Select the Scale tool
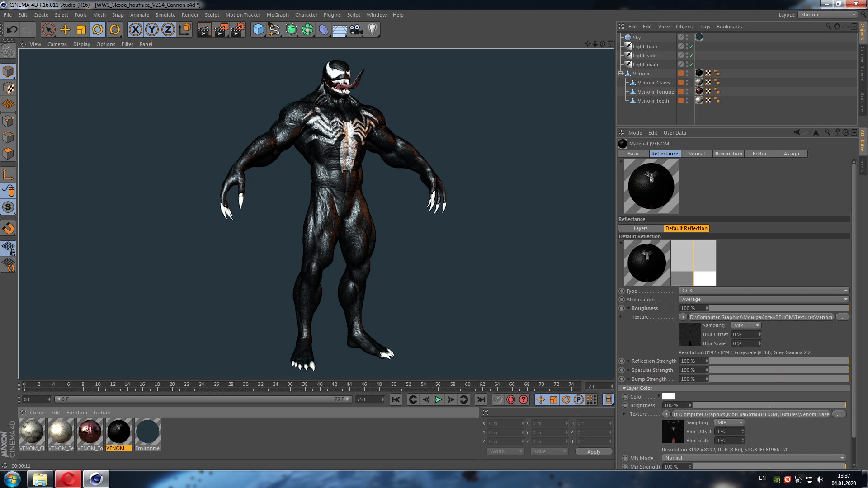 [x=81, y=30]
